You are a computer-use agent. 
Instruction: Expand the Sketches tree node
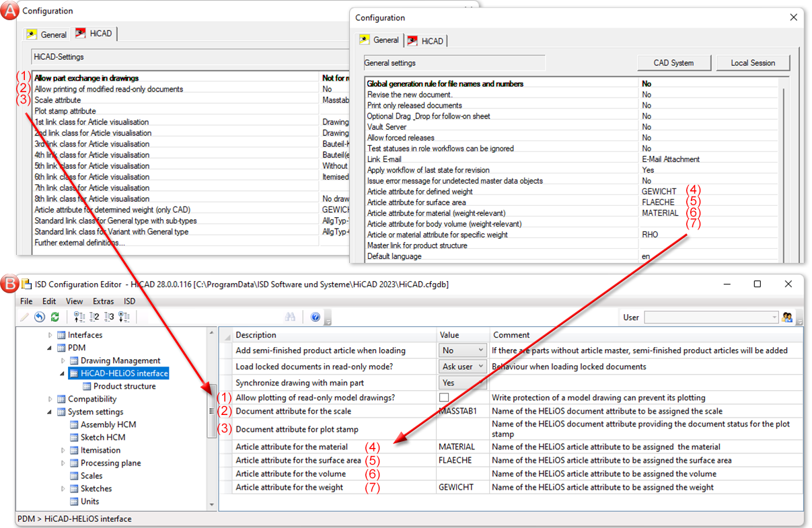[63, 488]
